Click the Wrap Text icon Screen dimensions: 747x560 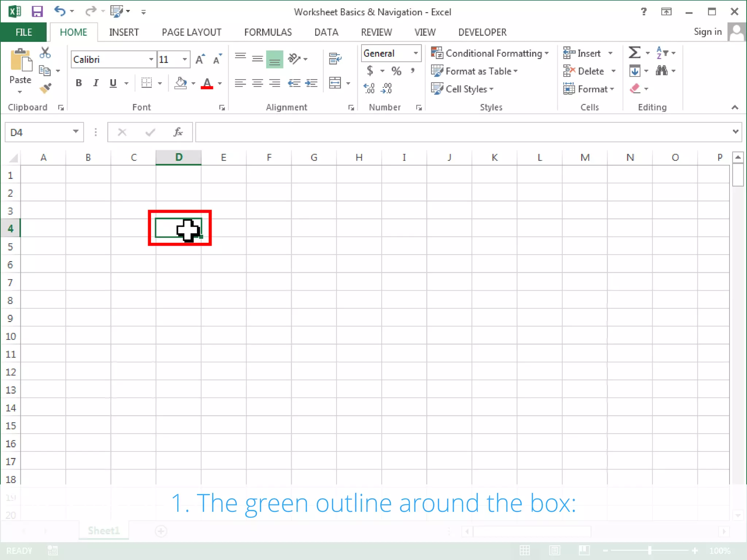click(x=335, y=58)
